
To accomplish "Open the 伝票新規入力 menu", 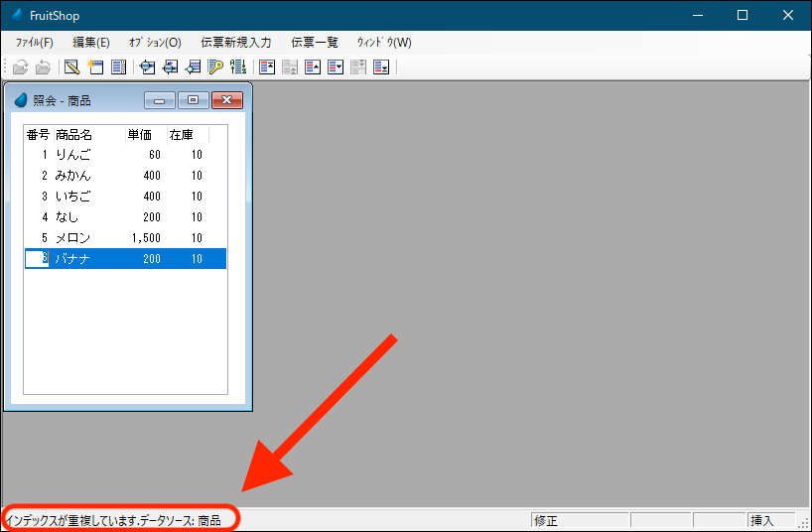I will point(236,43).
